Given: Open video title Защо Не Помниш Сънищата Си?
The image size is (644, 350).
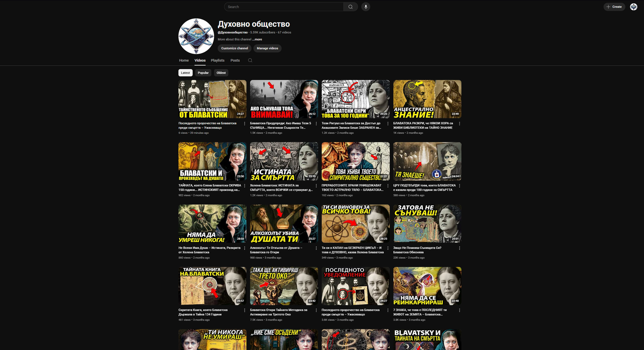Looking at the screenshot, I should (417, 250).
